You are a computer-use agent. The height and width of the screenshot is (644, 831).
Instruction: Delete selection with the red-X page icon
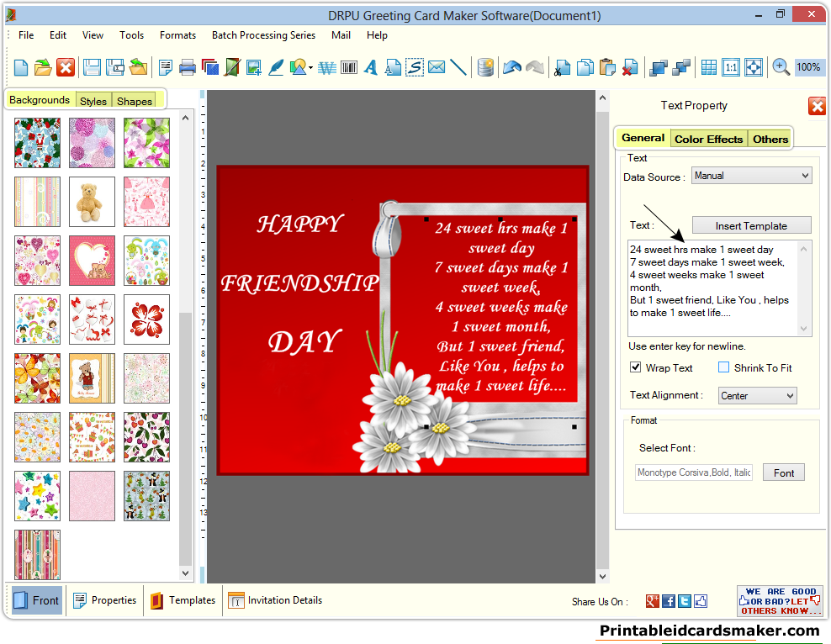pyautogui.click(x=630, y=67)
